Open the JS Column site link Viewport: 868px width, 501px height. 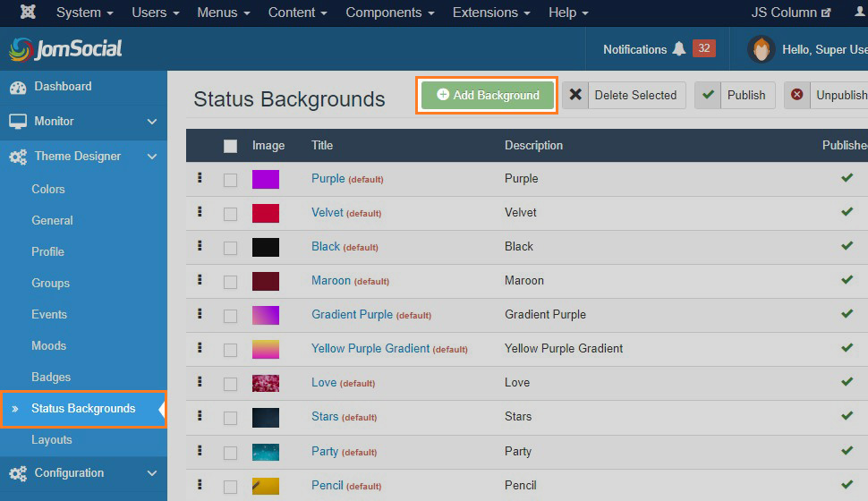pyautogui.click(x=791, y=13)
